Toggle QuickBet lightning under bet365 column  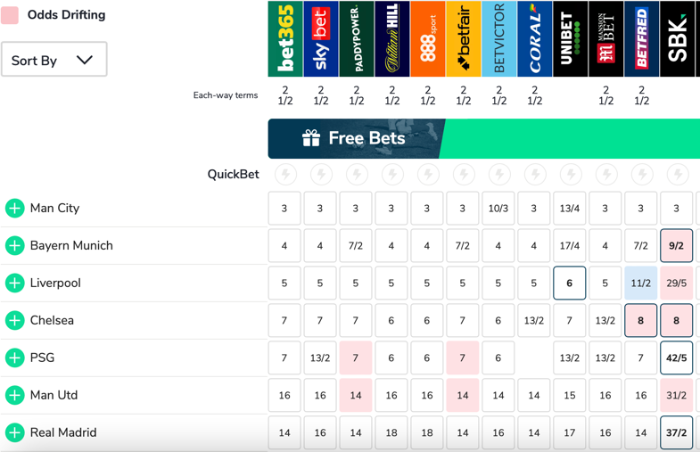click(x=285, y=174)
